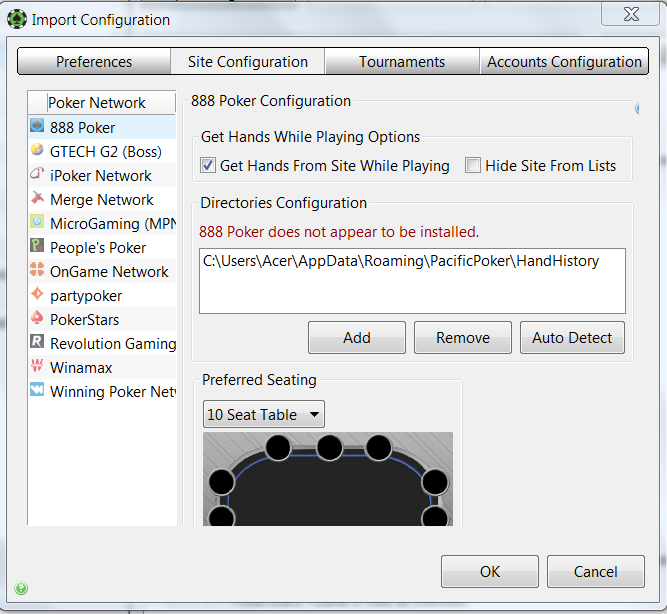Pick the top-middle seat on the table preview
This screenshot has width=667, height=614.
pyautogui.click(x=329, y=447)
